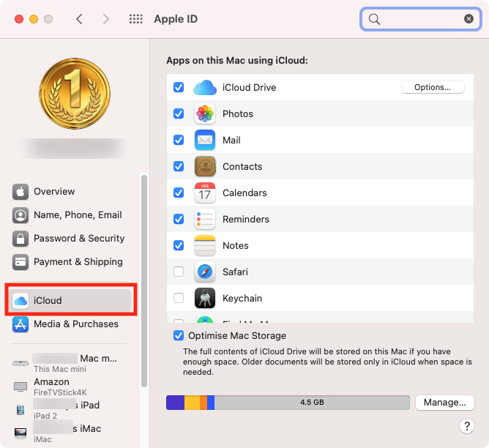Click the search magnifier icon
489x448 pixels.
[374, 19]
